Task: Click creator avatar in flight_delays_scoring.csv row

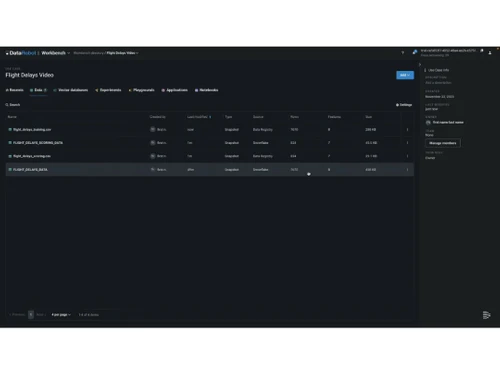Action: click(153, 156)
